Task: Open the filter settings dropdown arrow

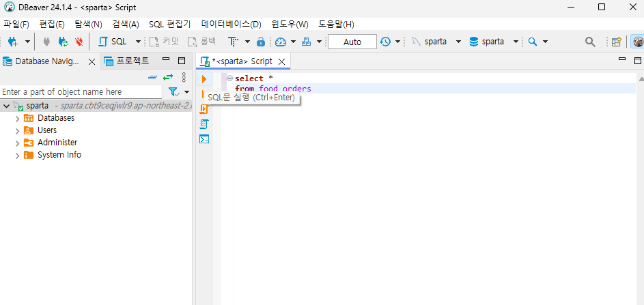Action: click(x=187, y=92)
